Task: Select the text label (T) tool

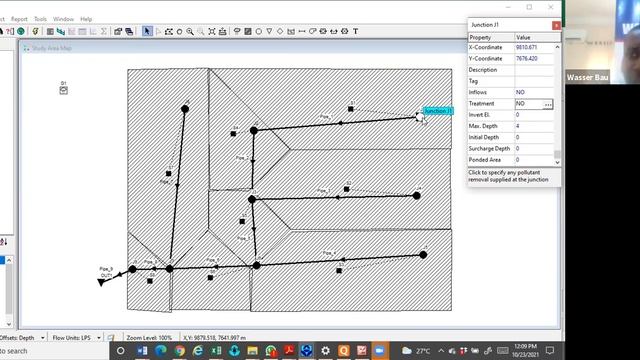Action: (356, 31)
